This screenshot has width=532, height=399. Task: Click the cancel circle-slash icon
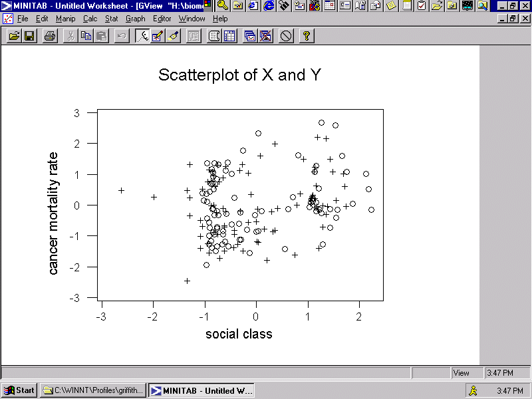pos(286,36)
